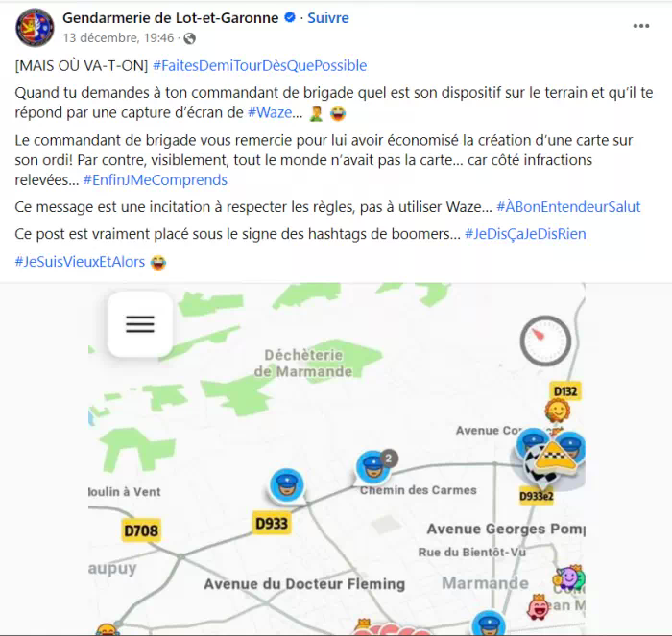Open the Gendarmerie de Lot-et-Garonne profile picture
This screenshot has width=672, height=636.
35,28
